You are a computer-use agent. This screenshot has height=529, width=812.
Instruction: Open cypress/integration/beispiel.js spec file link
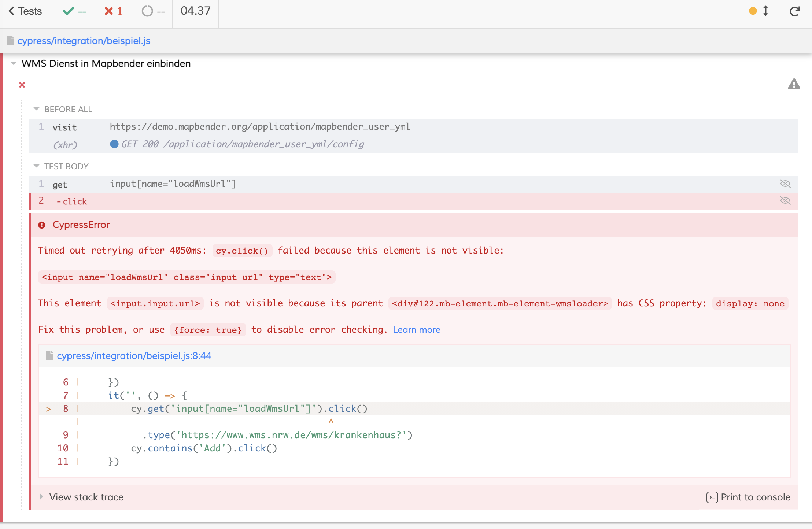click(84, 41)
